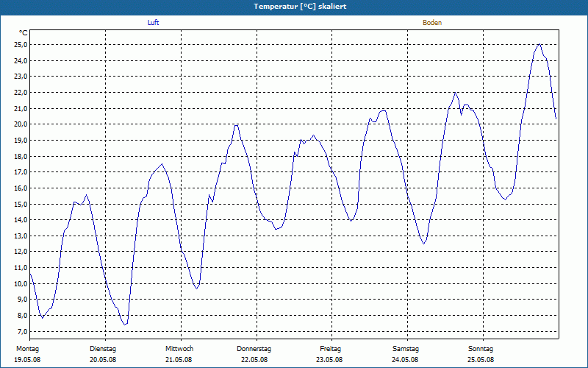Click the chart title Temperatur [°C] skaliert
588x368 pixels.
point(300,7)
